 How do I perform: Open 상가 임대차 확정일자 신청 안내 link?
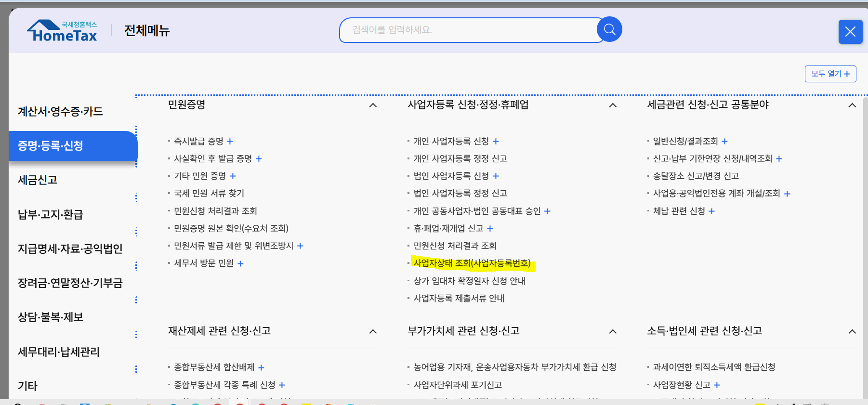coord(469,281)
